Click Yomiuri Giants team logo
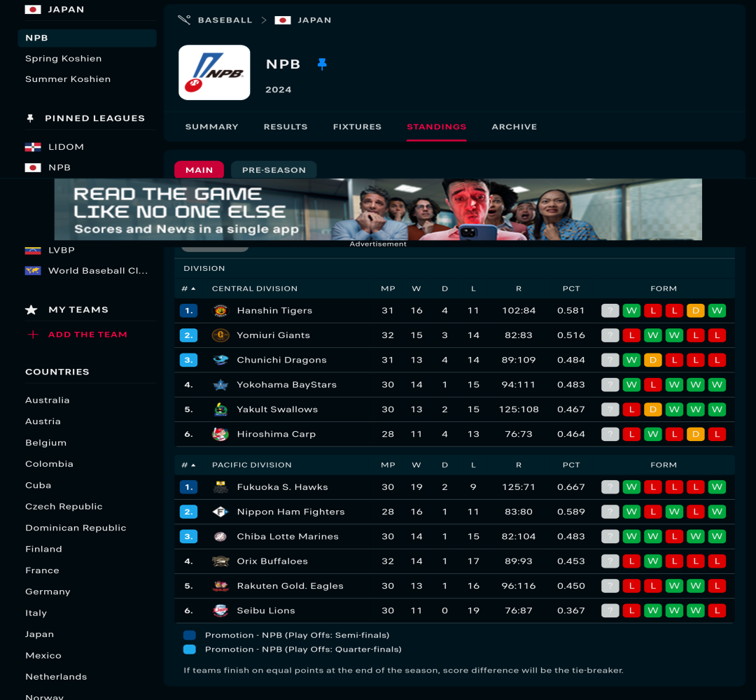Screen dimensions: 756x700 point(220,335)
